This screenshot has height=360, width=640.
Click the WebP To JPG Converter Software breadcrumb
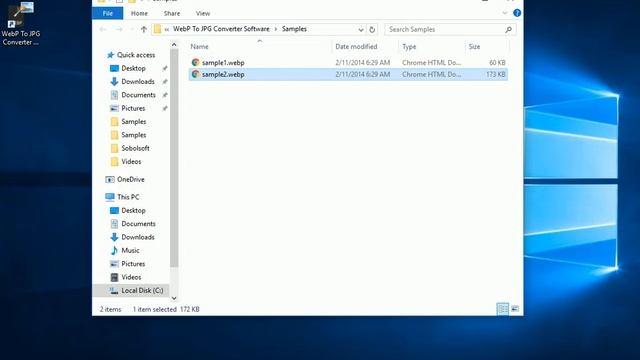click(221, 29)
